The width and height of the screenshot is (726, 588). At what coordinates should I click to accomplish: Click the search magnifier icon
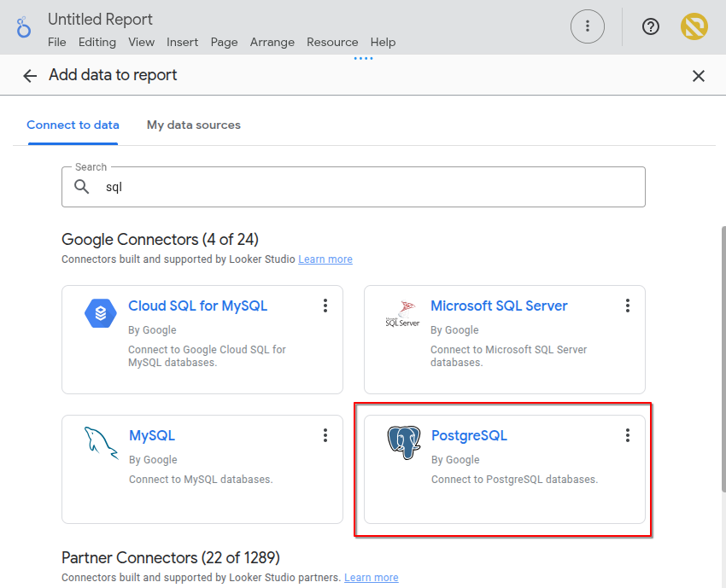81,187
